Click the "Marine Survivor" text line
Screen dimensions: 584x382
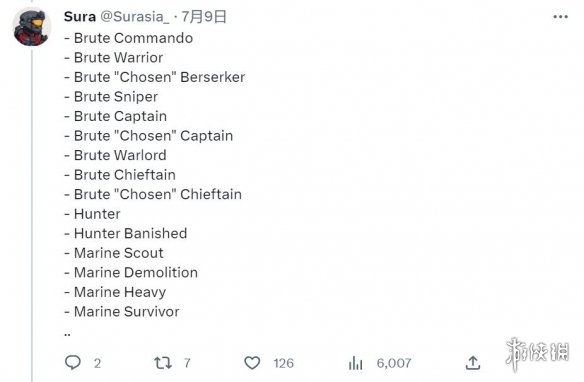[x=122, y=312]
